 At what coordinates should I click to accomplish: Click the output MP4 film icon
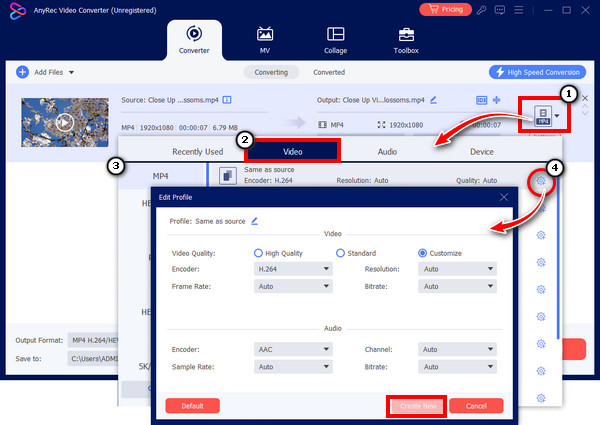click(323, 125)
